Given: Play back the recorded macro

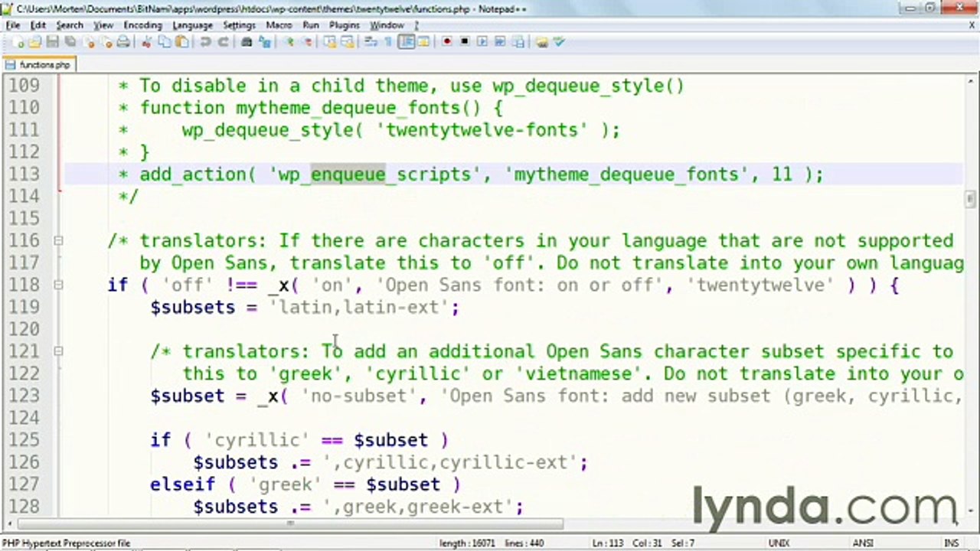Looking at the screenshot, I should click(483, 42).
